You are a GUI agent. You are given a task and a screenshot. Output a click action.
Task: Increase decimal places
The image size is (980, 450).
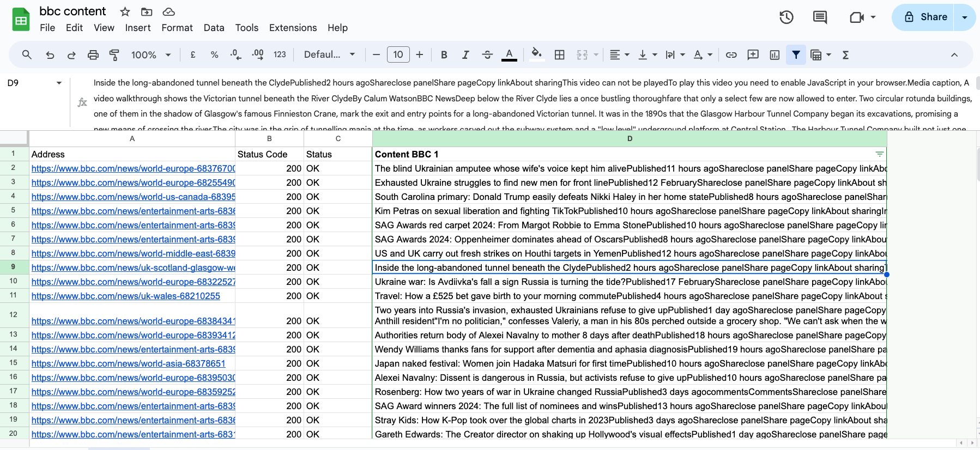(258, 54)
